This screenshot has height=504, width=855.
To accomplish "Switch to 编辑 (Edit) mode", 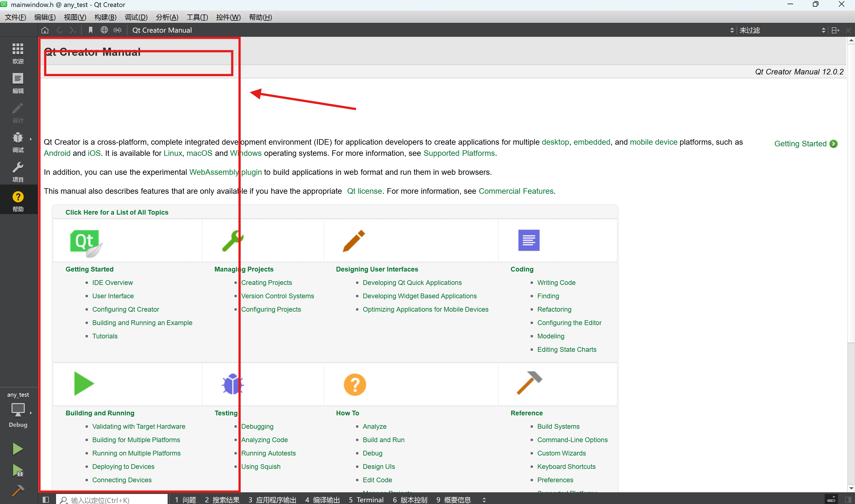I will pyautogui.click(x=18, y=83).
